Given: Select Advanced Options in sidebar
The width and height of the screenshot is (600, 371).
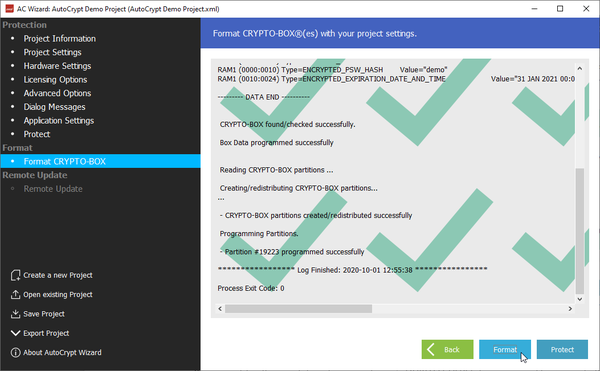Looking at the screenshot, I should pos(57,93).
